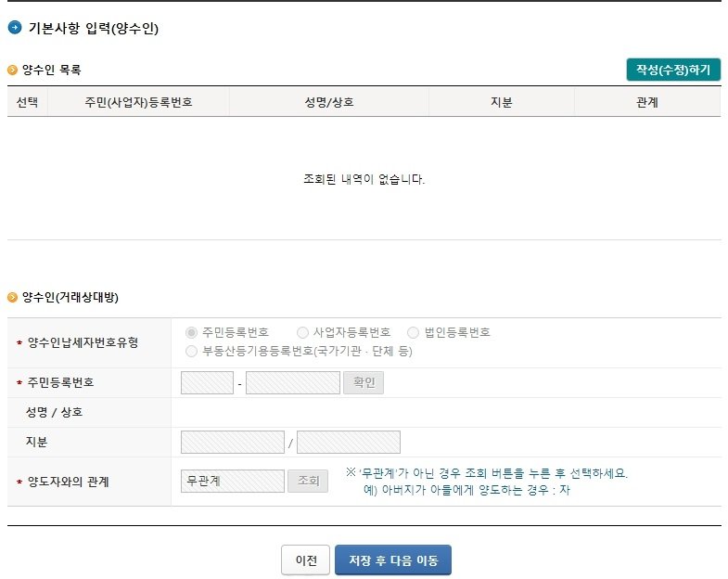Click the 주민(사업자)등록번호 column header
728x579 pixels.
138,102
